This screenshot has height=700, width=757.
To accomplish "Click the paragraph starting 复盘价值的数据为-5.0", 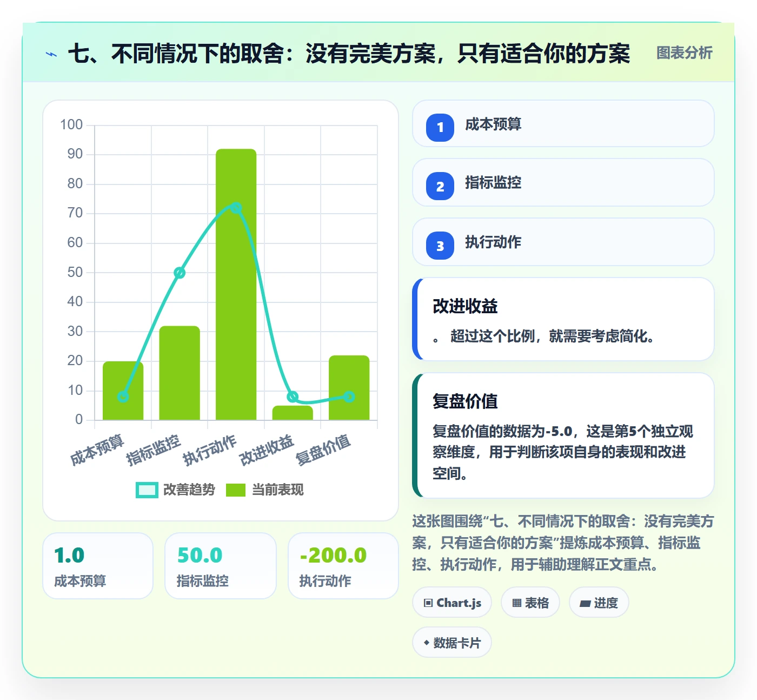I will 562,452.
